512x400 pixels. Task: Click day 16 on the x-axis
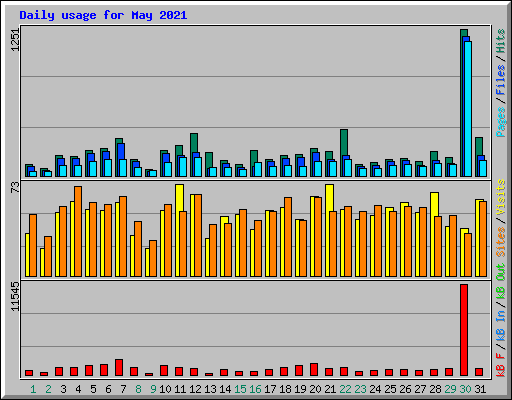pyautogui.click(x=255, y=389)
